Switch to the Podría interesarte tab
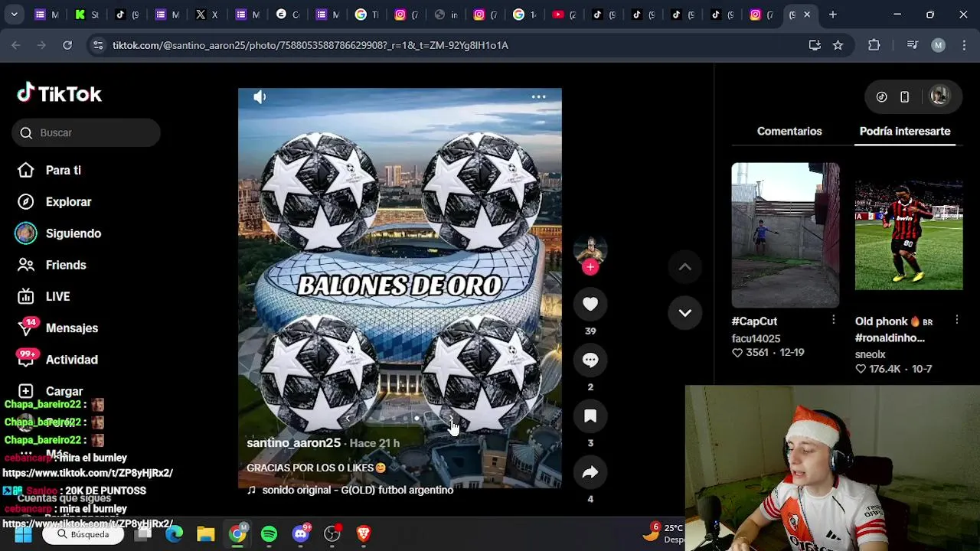 905,131
